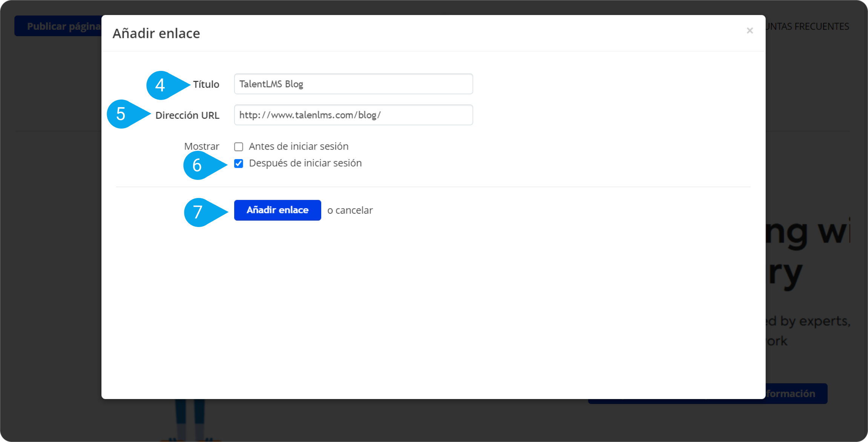Click the Añadir enlace button
Image resolution: width=868 pixels, height=442 pixels.
pos(278,210)
